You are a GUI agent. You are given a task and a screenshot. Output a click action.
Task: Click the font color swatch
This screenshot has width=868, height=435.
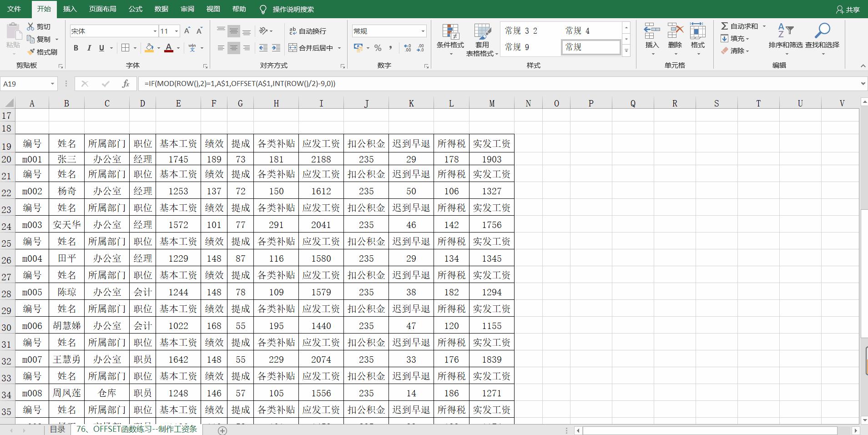tap(169, 48)
